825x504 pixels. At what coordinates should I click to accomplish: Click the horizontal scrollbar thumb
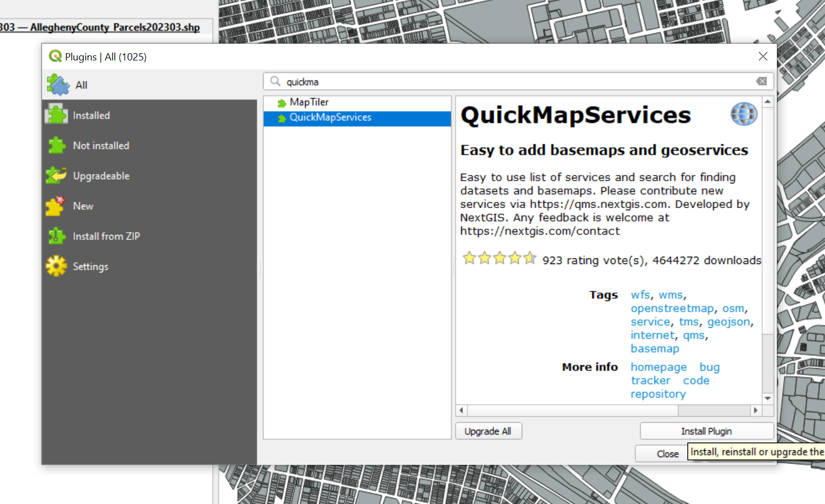click(573, 410)
